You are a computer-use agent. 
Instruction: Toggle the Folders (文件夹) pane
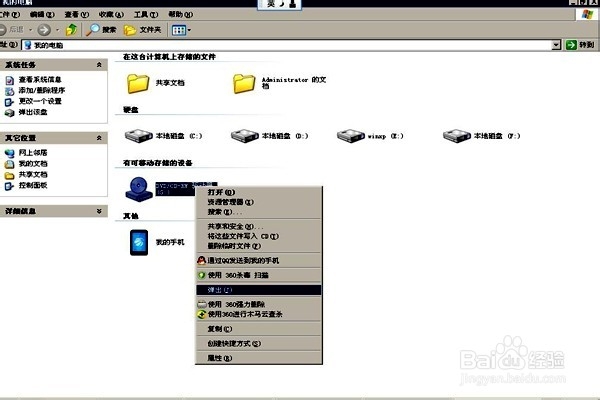142,30
